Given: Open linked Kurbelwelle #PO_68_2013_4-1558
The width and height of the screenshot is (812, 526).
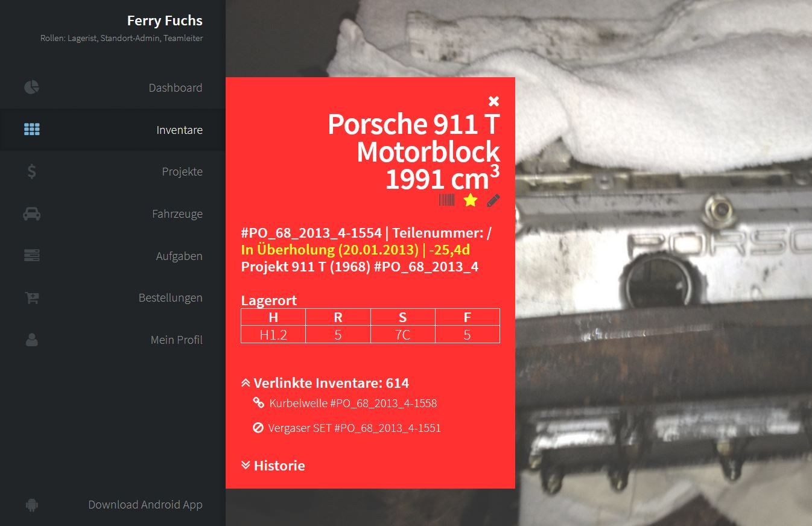Looking at the screenshot, I should 353,403.
